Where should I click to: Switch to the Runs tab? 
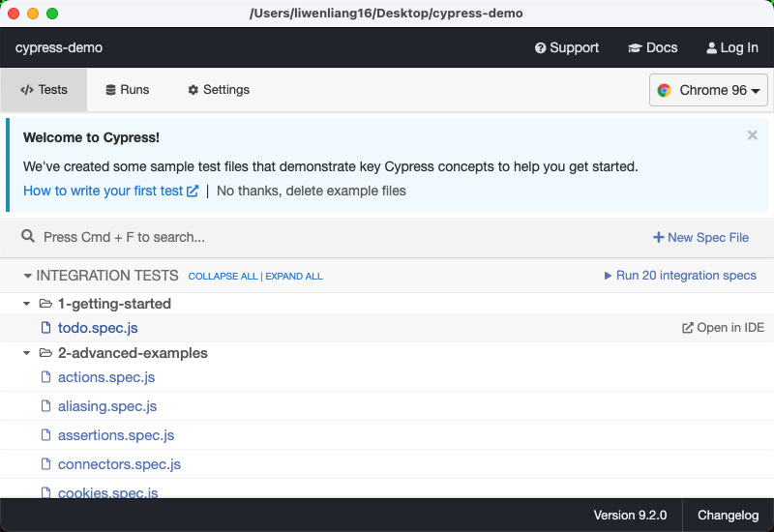(x=128, y=90)
